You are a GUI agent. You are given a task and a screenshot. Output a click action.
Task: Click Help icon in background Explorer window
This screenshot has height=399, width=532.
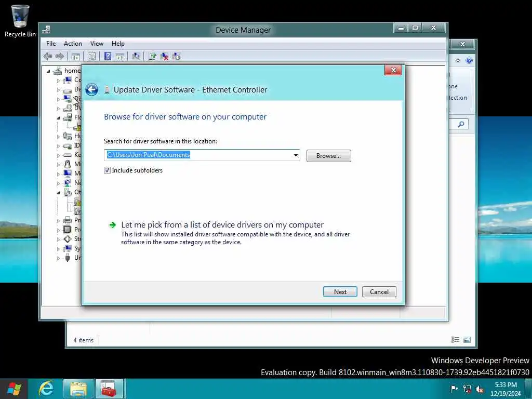469,60
